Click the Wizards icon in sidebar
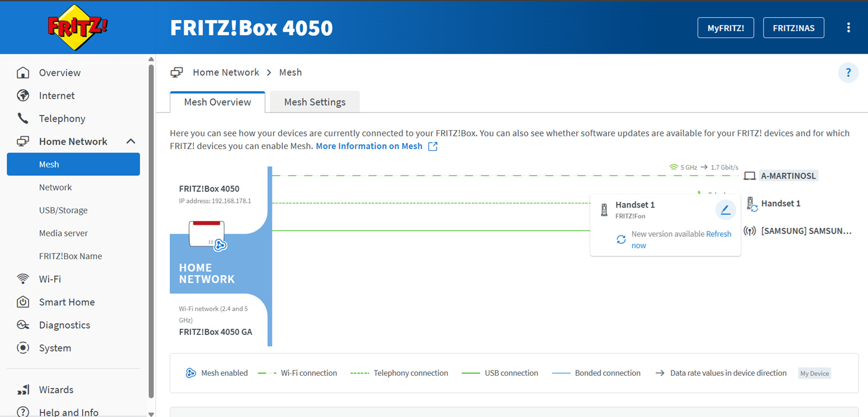The height and width of the screenshot is (417, 868). pyautogui.click(x=23, y=390)
